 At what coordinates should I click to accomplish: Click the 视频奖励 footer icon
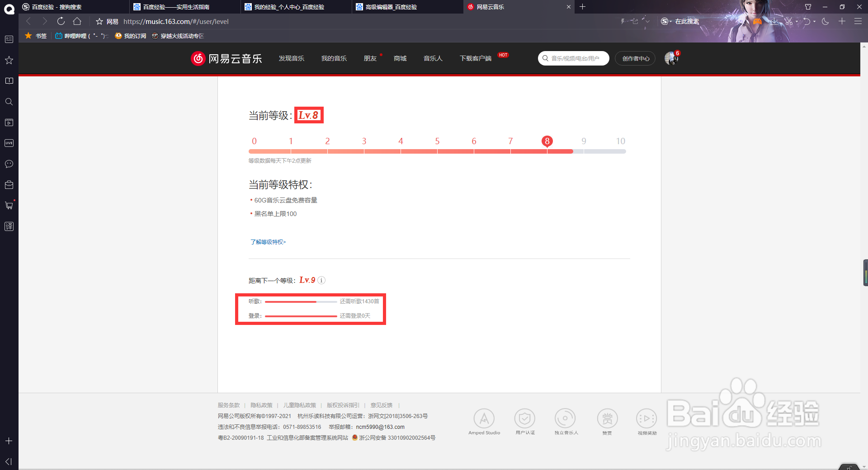pyautogui.click(x=647, y=418)
